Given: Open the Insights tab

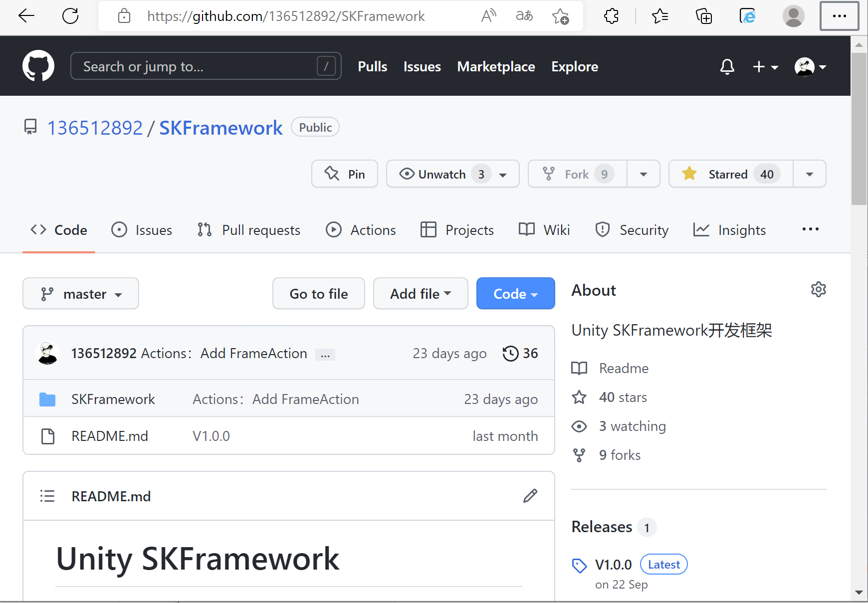Looking at the screenshot, I should point(730,230).
